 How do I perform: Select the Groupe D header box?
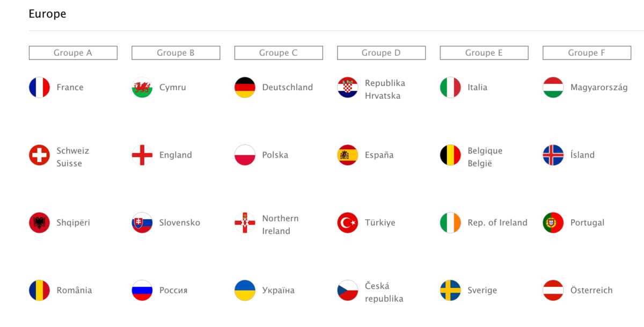(381, 53)
